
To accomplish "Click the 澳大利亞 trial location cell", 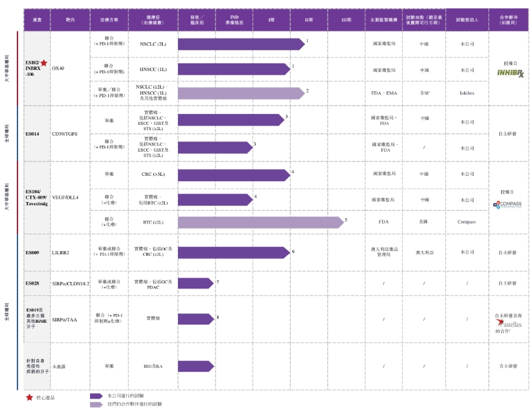I will tap(425, 252).
